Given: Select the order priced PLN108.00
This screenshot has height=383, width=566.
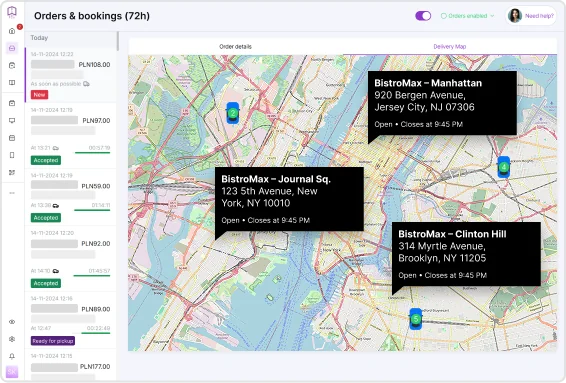Looking at the screenshot, I should tap(71, 76).
